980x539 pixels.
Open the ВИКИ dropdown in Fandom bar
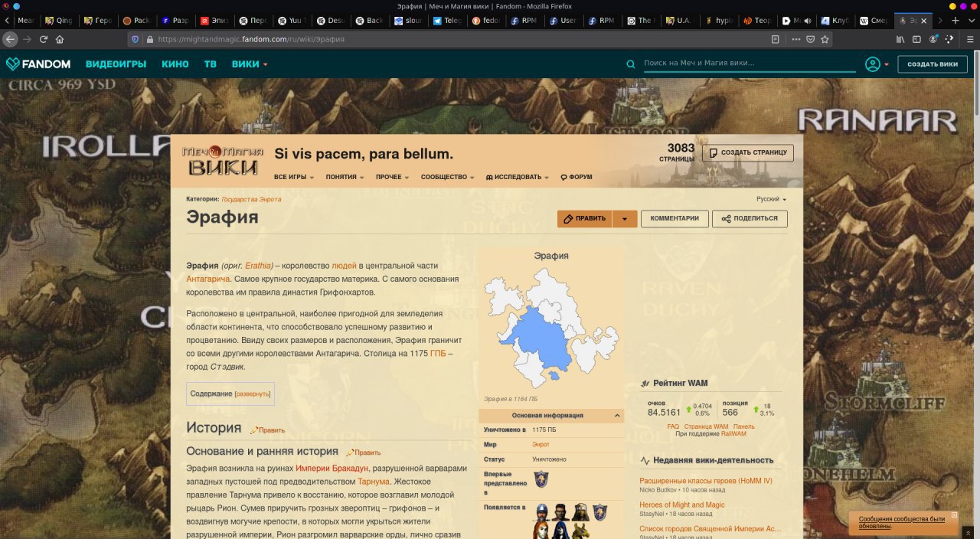tap(250, 64)
